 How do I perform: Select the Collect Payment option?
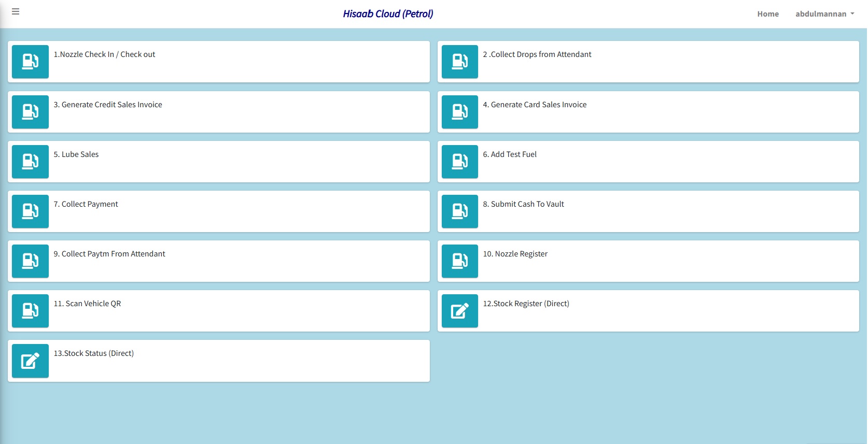(86, 204)
